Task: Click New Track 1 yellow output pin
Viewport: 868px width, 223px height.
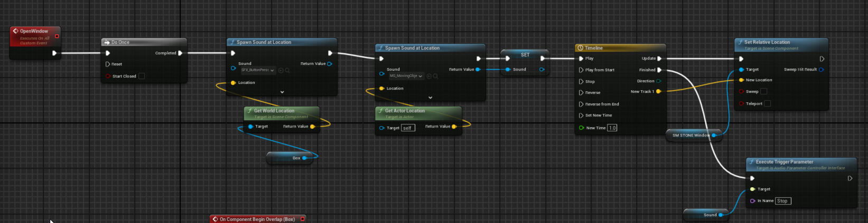Action: (x=658, y=92)
